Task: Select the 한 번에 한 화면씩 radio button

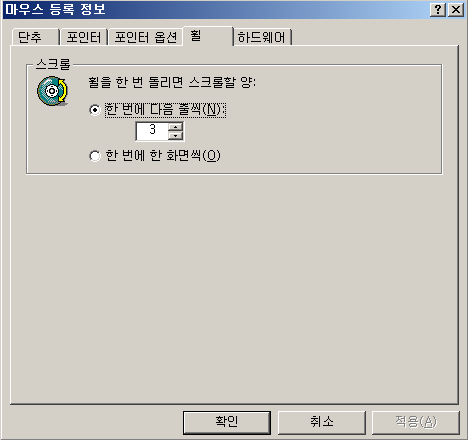Action: (95, 156)
